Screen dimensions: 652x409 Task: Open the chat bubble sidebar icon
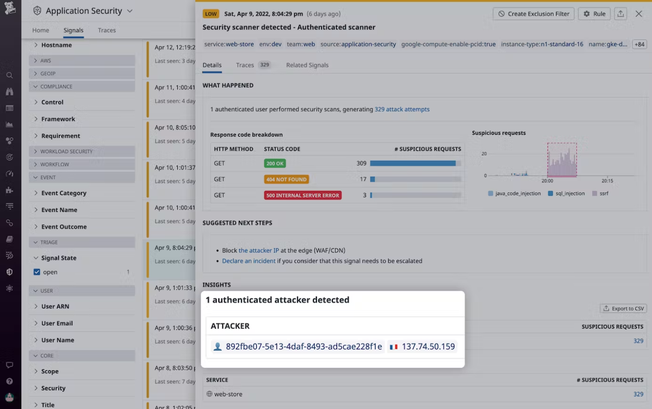9,365
